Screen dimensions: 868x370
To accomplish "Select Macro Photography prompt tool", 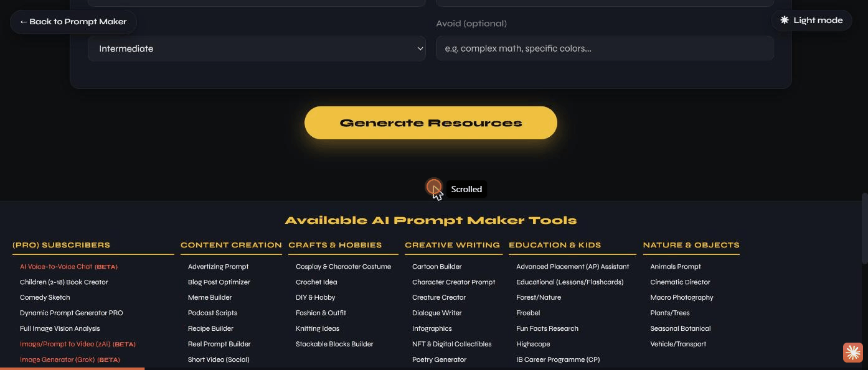I will tap(682, 298).
